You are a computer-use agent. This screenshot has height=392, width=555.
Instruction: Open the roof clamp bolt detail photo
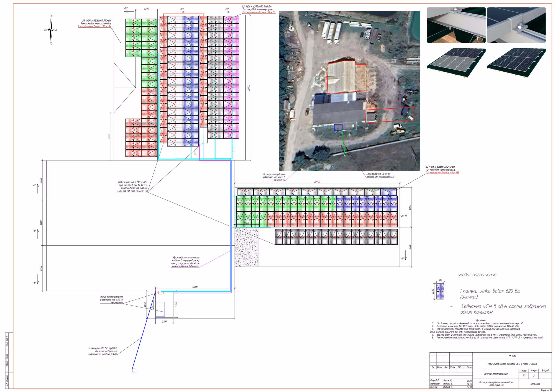tap(456, 25)
